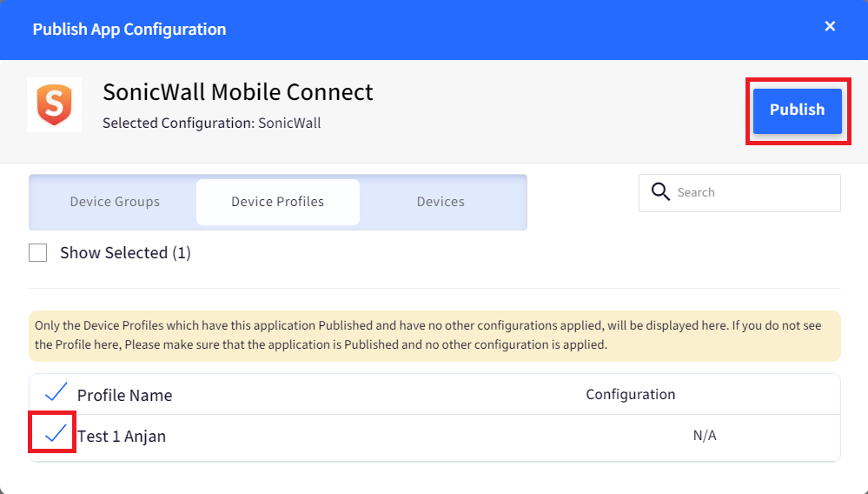Screen dimensions: 868x494
Task: Close the Publish App Configuration dialog
Action: coord(829,26)
